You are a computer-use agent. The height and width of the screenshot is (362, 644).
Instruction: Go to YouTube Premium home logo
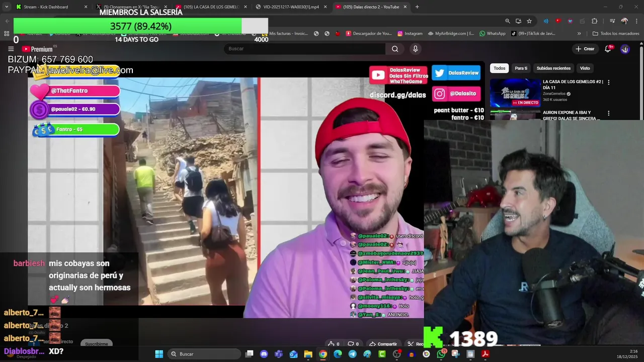38,49
